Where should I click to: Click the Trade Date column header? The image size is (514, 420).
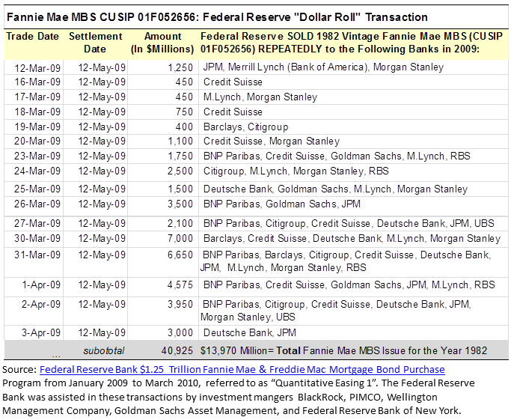pyautogui.click(x=32, y=36)
